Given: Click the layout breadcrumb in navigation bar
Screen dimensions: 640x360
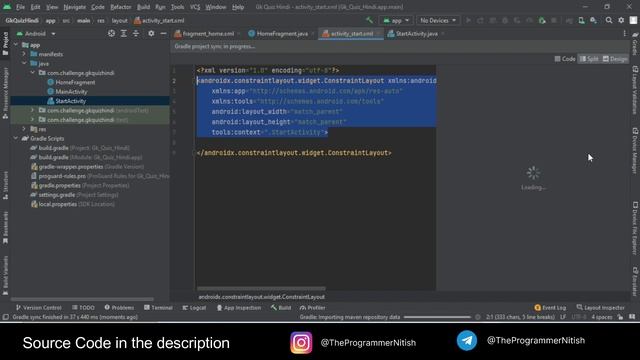Looking at the screenshot, I should [119, 20].
